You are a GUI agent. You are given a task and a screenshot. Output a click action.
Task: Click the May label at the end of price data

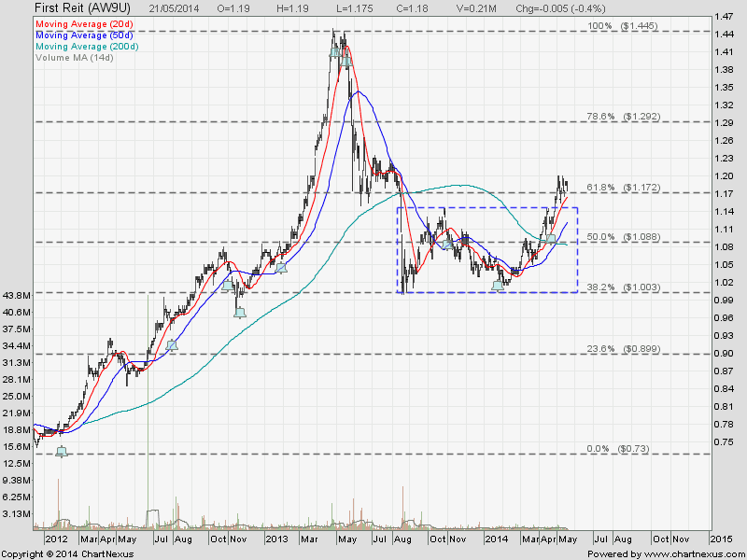click(568, 539)
